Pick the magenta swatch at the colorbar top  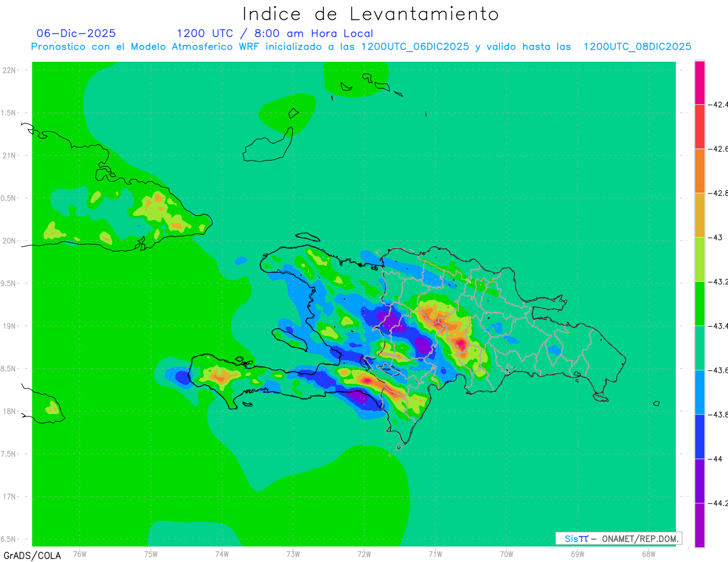click(699, 82)
